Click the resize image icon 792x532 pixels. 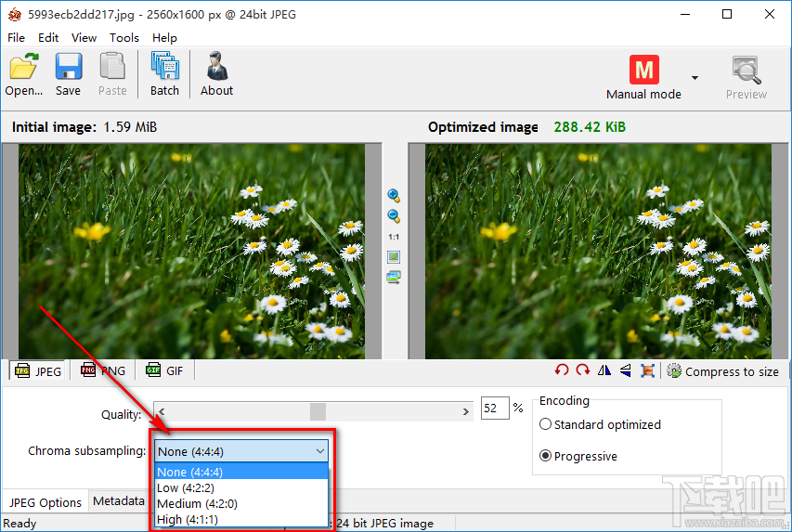(647, 370)
